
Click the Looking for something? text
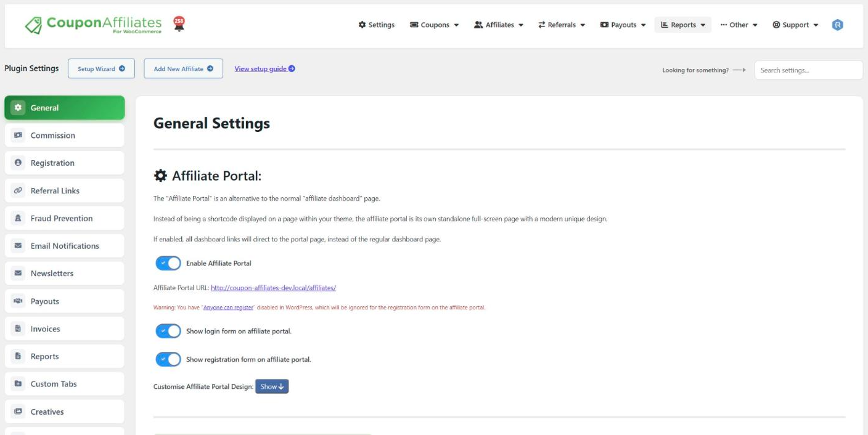coord(695,70)
